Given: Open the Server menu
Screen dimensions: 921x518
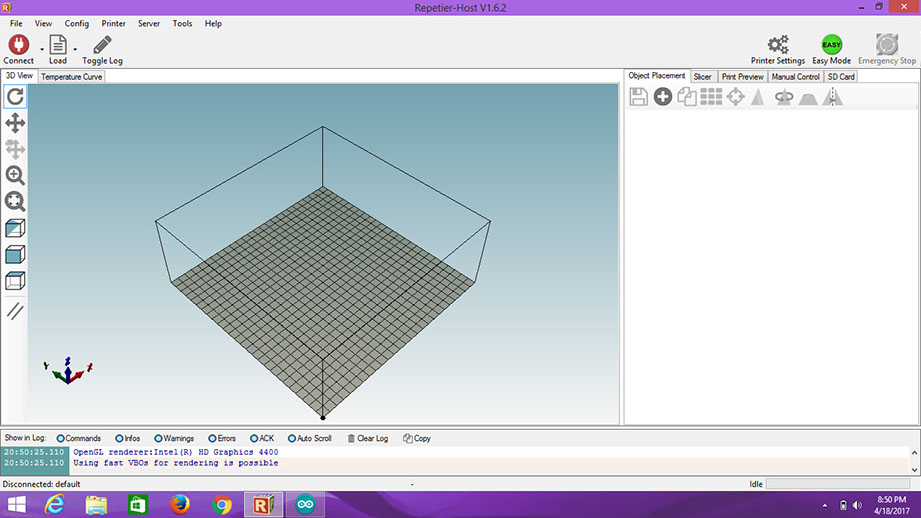Looking at the screenshot, I should click(149, 23).
